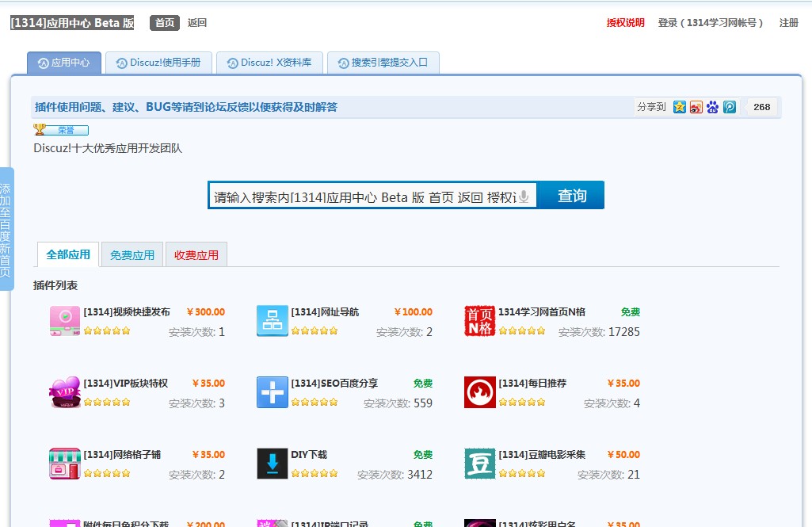Share to Sina Weibo
This screenshot has width=812, height=527.
click(x=696, y=107)
